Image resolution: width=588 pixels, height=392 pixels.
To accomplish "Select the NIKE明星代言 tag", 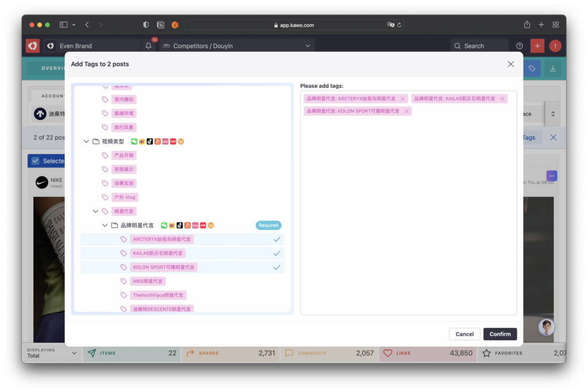I will [148, 281].
